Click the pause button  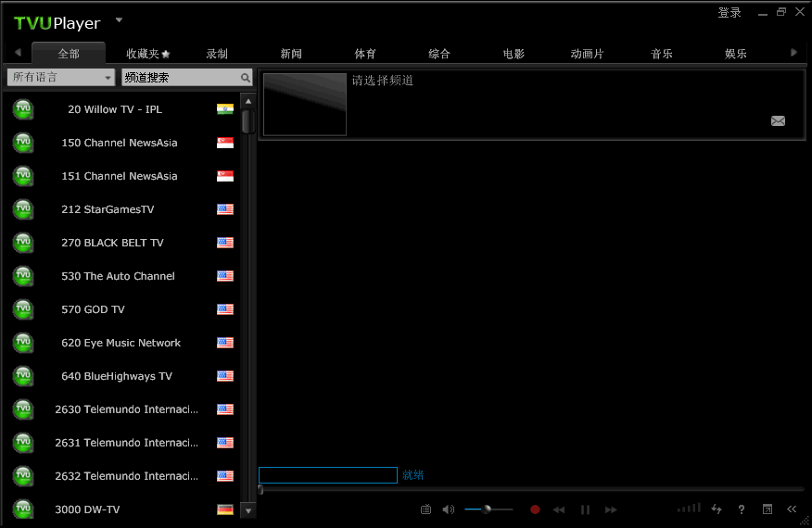585,509
